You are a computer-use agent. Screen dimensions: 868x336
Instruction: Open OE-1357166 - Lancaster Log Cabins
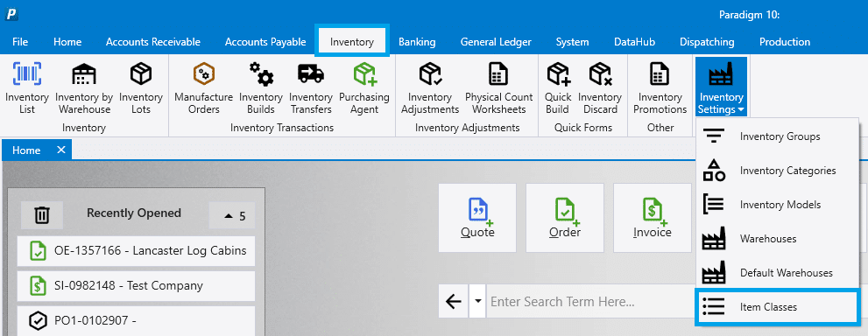136,251
